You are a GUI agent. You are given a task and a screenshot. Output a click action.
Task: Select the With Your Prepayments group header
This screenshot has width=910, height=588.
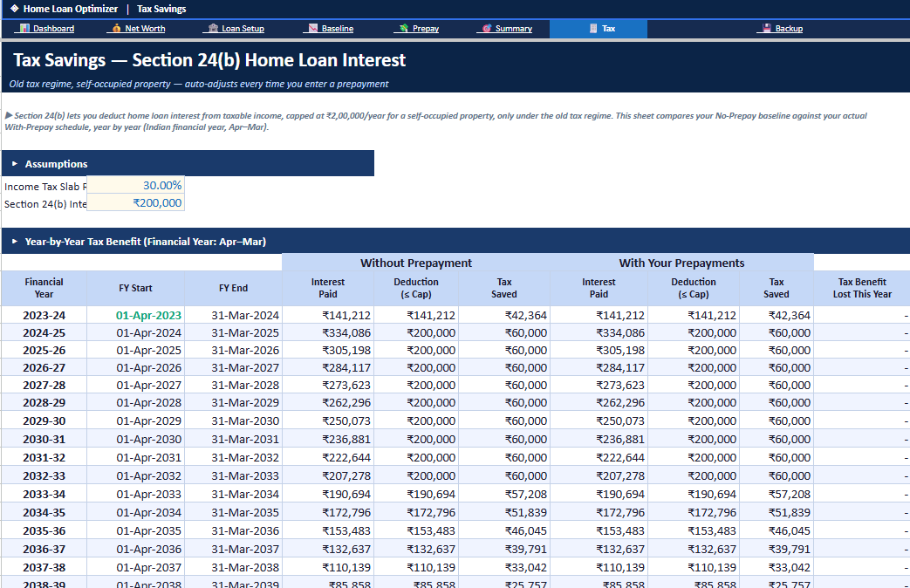click(681, 263)
